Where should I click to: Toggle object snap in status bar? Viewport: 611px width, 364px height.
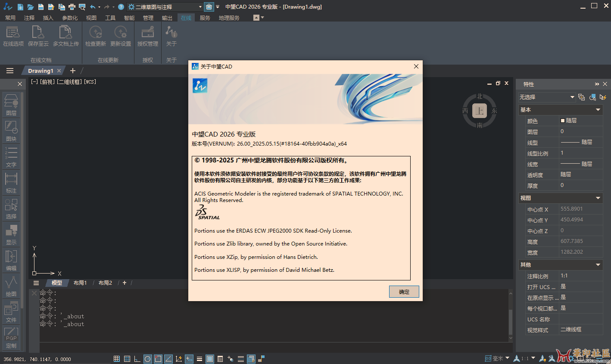[158, 359]
